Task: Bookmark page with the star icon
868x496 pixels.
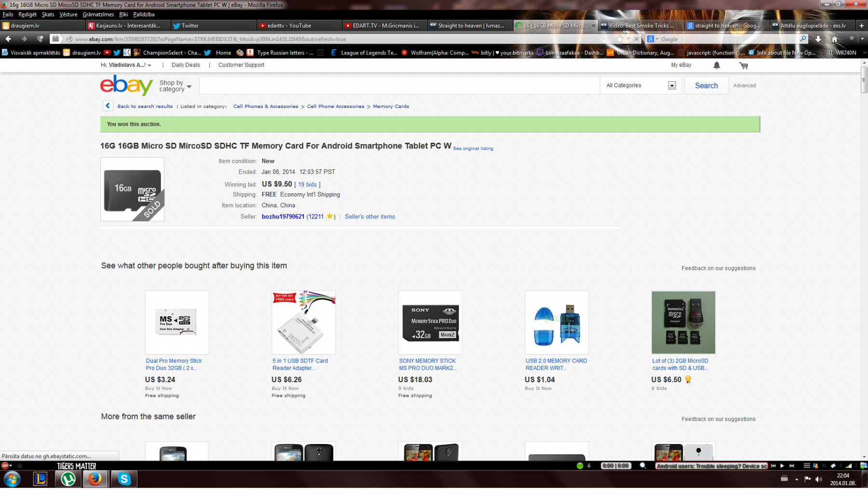Action: [x=620, y=39]
